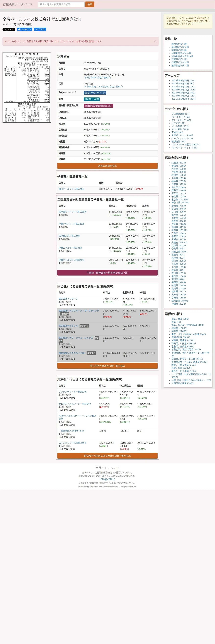Open category プロ野球球団 (14)
Image resolution: width=215 pixels, height=644 pixels.
point(181,114)
